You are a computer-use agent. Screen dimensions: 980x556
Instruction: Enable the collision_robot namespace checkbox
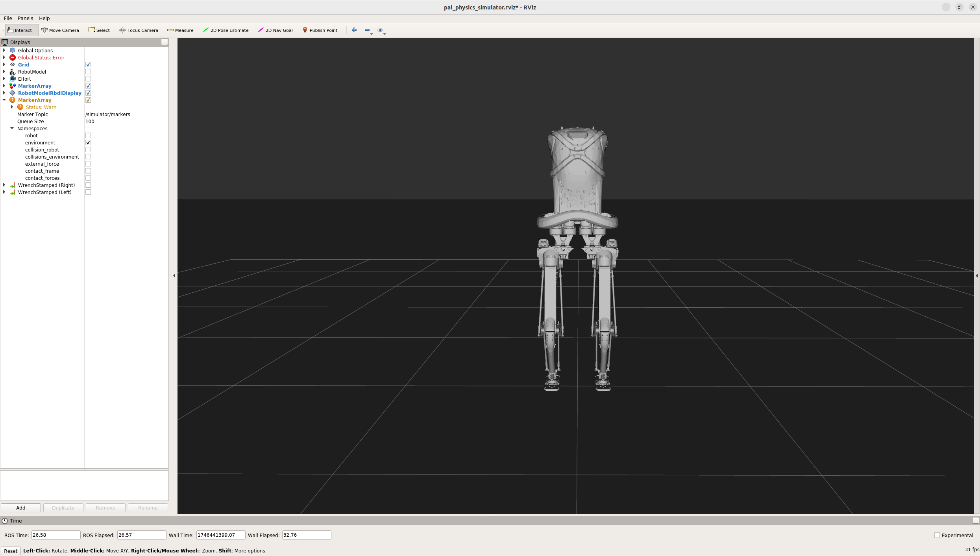(x=88, y=150)
